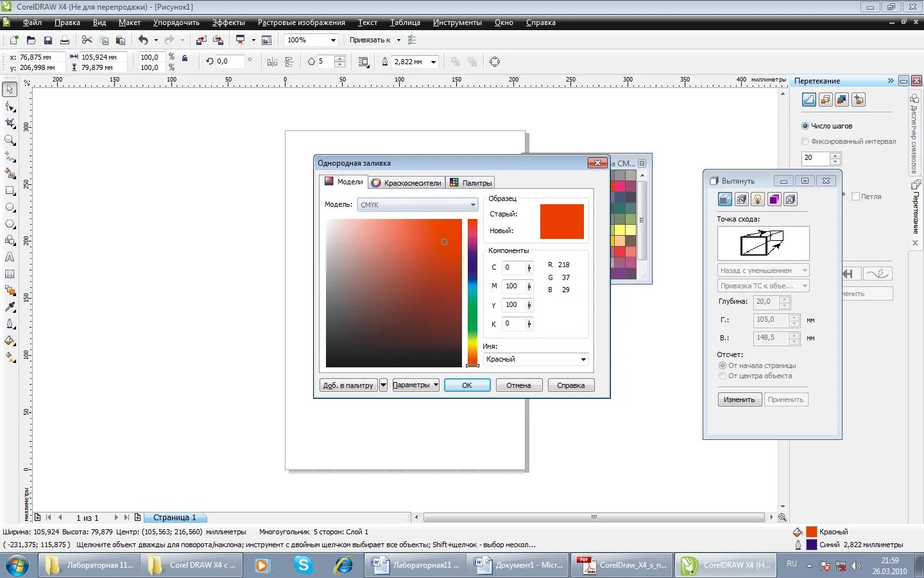Open 'Привязка ТС к объе...' dropdown

coord(763,286)
